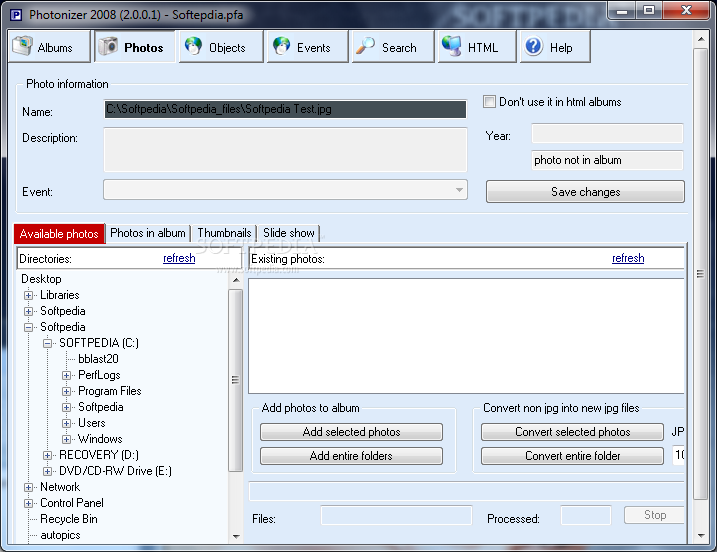Image resolution: width=717 pixels, height=552 pixels.
Task: Select the Recycle Bin tree item
Action: coord(69,519)
